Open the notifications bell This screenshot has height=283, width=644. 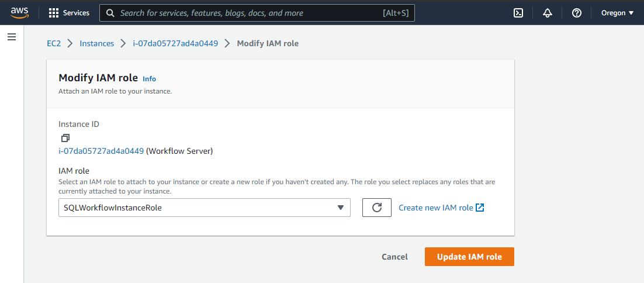click(x=548, y=13)
